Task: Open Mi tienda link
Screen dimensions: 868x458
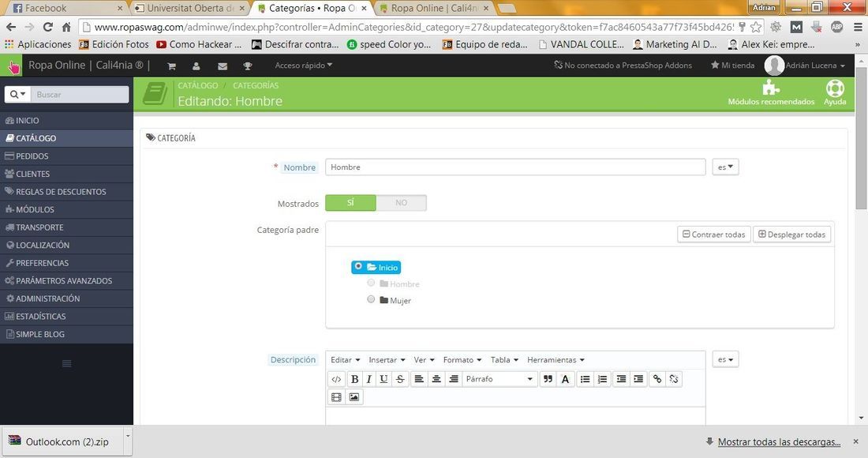Action: coord(732,66)
